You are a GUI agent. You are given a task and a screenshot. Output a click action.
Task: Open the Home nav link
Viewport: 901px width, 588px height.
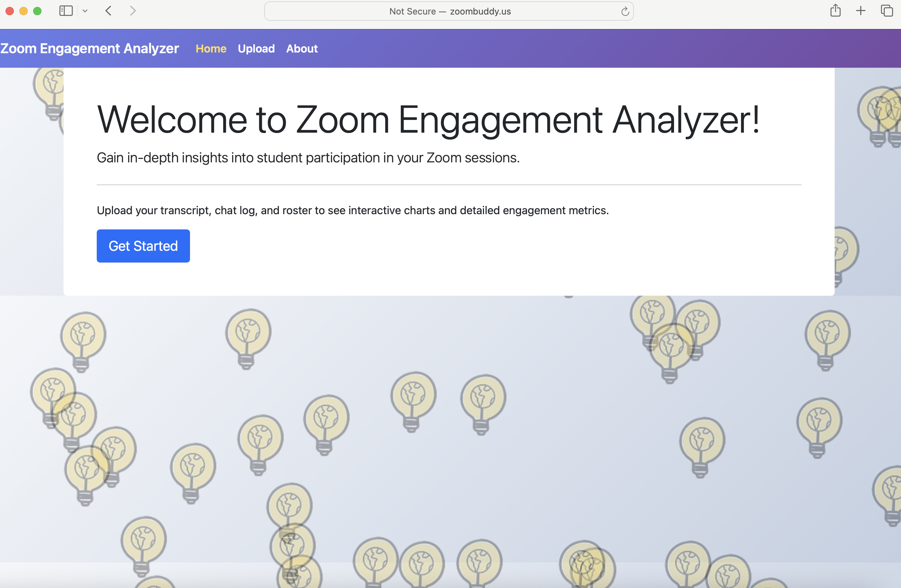(211, 48)
